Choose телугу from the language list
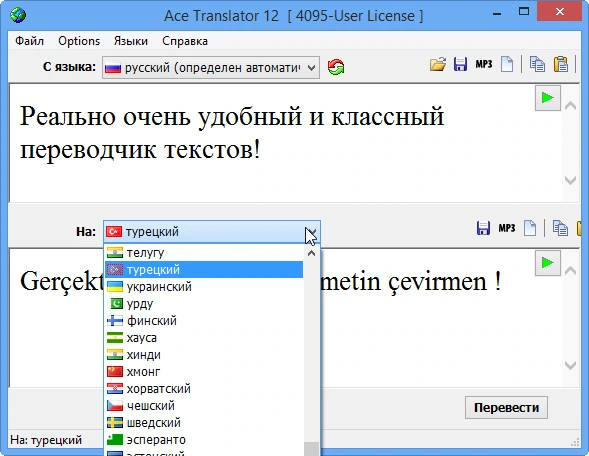589x456 pixels. coord(204,253)
